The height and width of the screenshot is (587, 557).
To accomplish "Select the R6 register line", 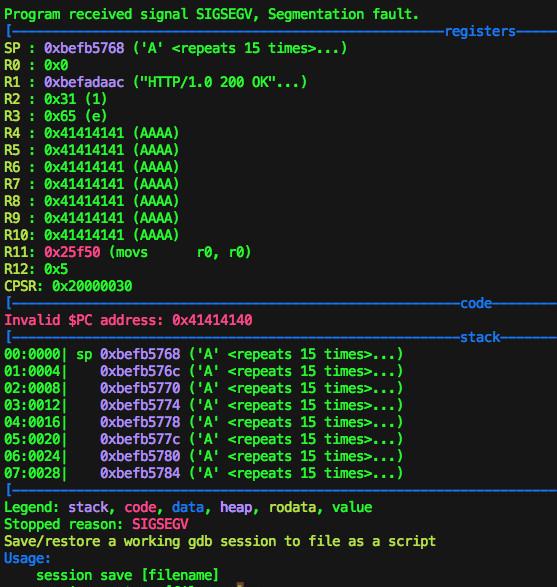I will coord(91,167).
